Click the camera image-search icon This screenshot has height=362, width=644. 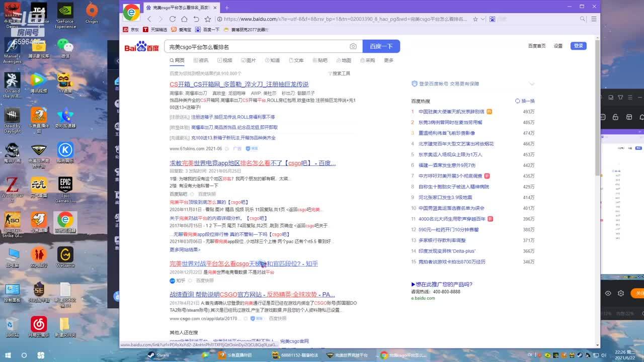[353, 46]
